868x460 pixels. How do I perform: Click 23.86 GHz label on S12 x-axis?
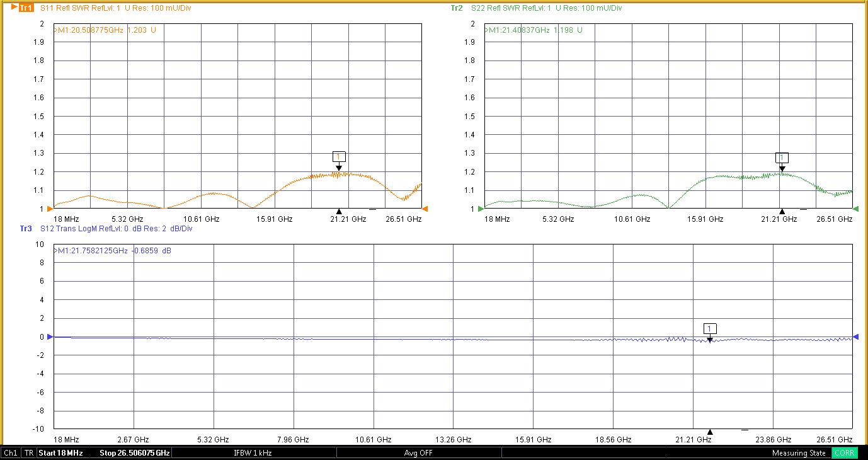[x=774, y=440]
